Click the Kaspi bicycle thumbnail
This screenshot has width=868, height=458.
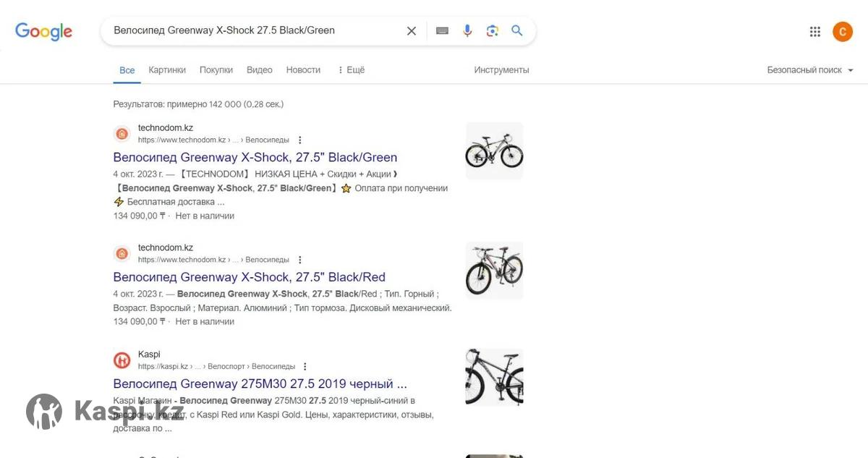(x=494, y=378)
